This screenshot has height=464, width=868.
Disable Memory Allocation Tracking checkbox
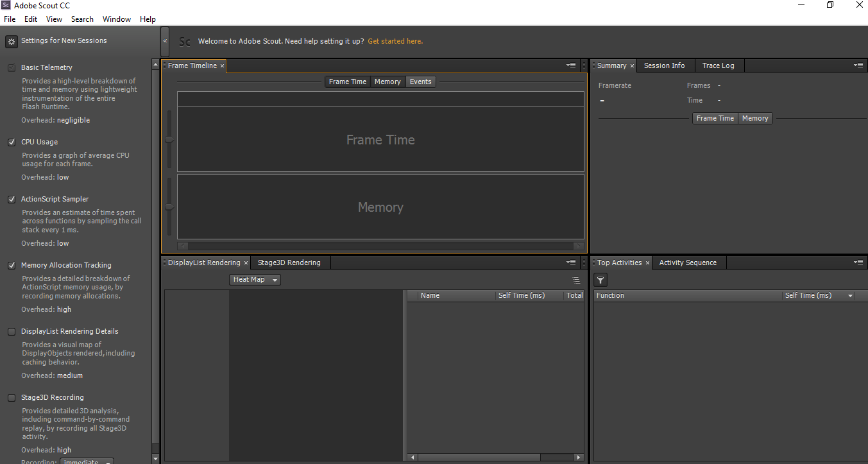tap(12, 265)
